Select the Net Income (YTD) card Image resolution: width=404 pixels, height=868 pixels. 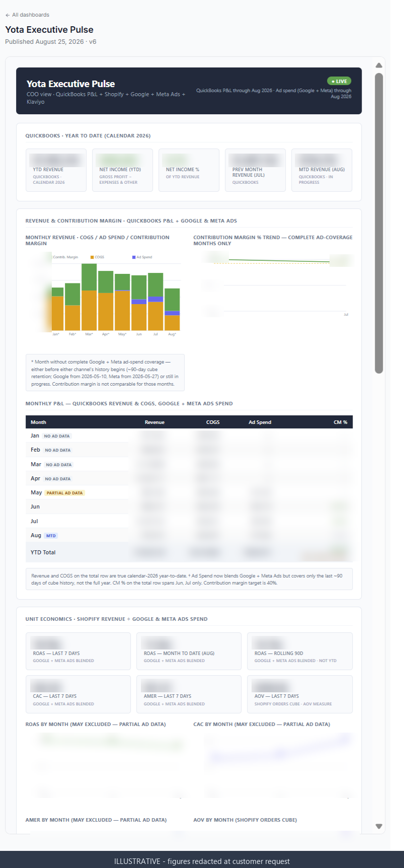[122, 170]
